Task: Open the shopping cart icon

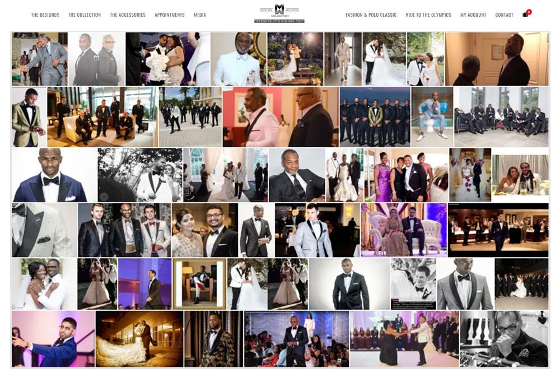Action: tap(525, 15)
